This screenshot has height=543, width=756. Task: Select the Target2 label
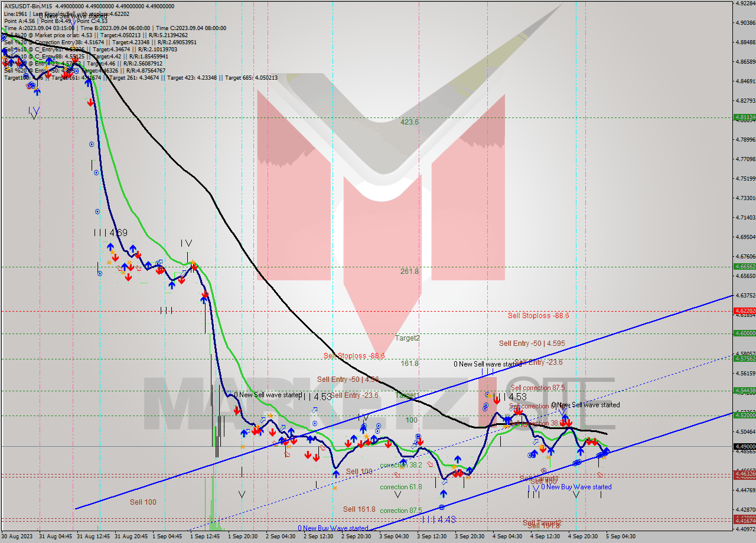408,338
